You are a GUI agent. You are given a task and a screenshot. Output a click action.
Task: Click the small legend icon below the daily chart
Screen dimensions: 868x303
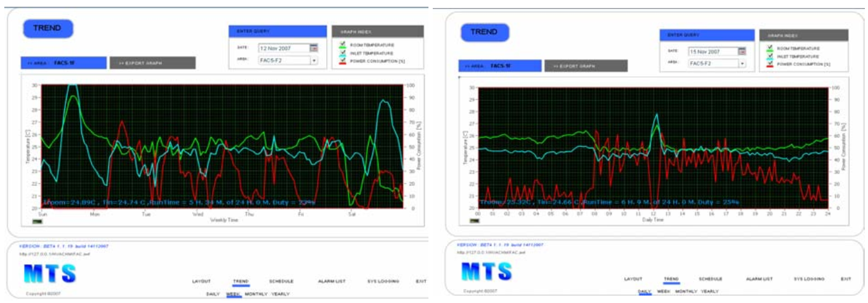[x=475, y=220]
